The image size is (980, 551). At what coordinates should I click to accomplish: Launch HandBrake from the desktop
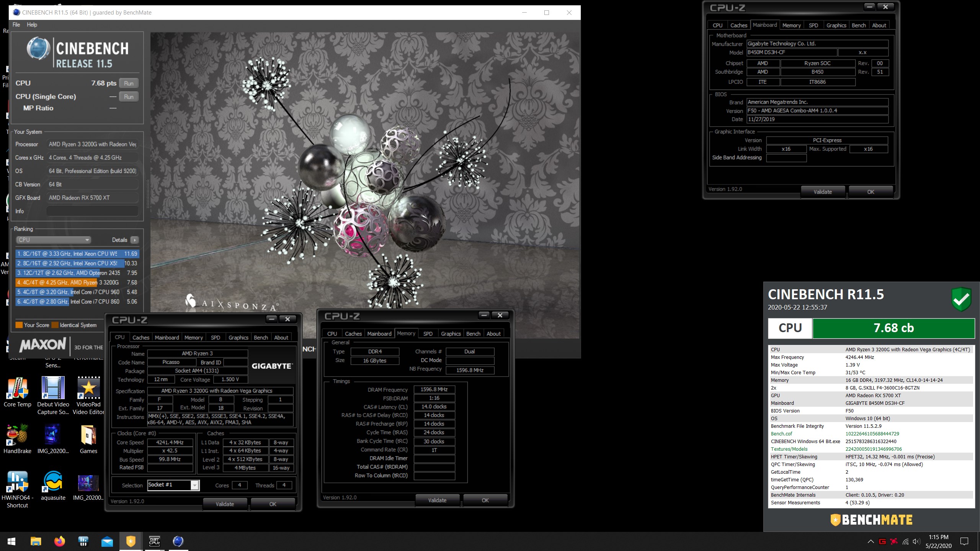click(x=17, y=439)
